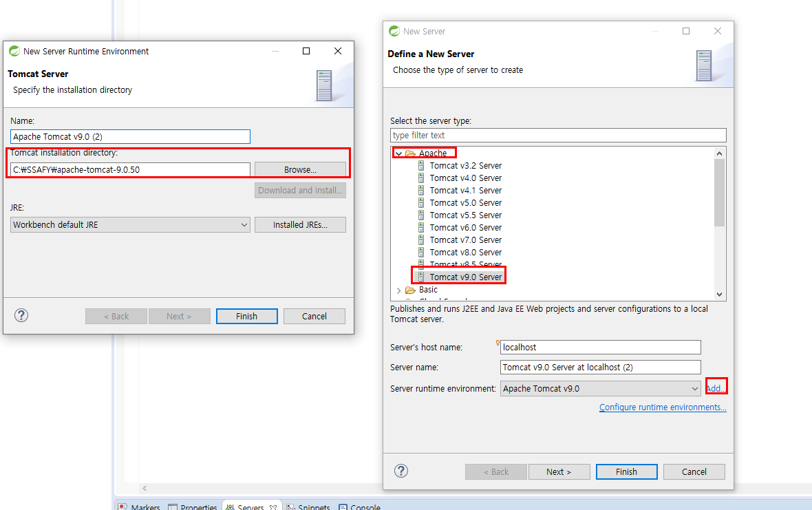Click Browse for Tomcat installation directory

click(x=300, y=169)
